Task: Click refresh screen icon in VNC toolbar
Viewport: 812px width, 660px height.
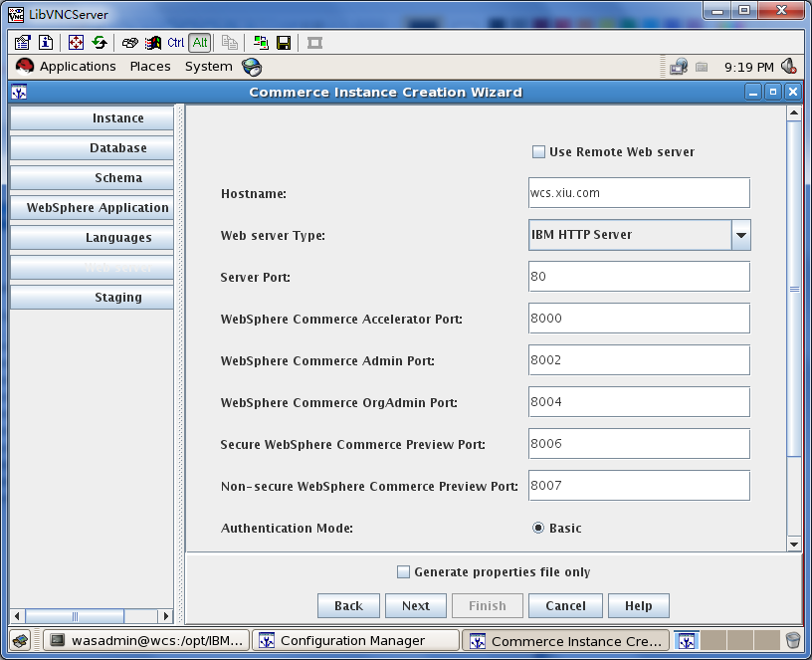Action: click(100, 43)
